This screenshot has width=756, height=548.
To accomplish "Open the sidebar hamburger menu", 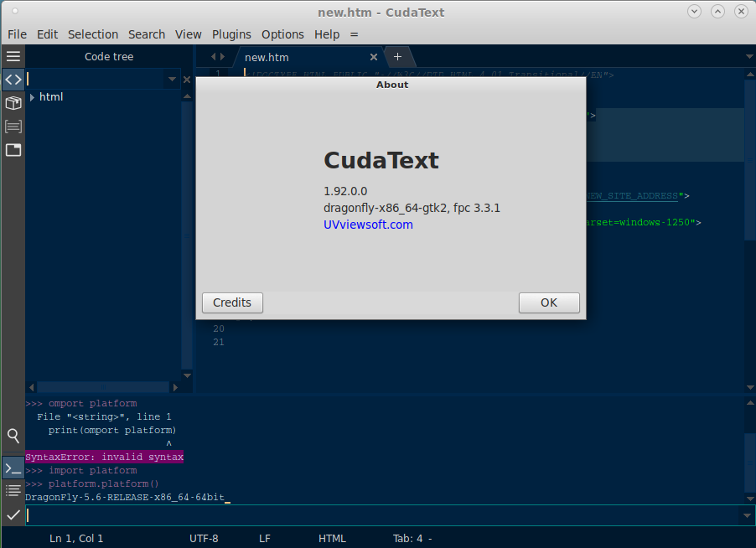I will click(x=13, y=56).
